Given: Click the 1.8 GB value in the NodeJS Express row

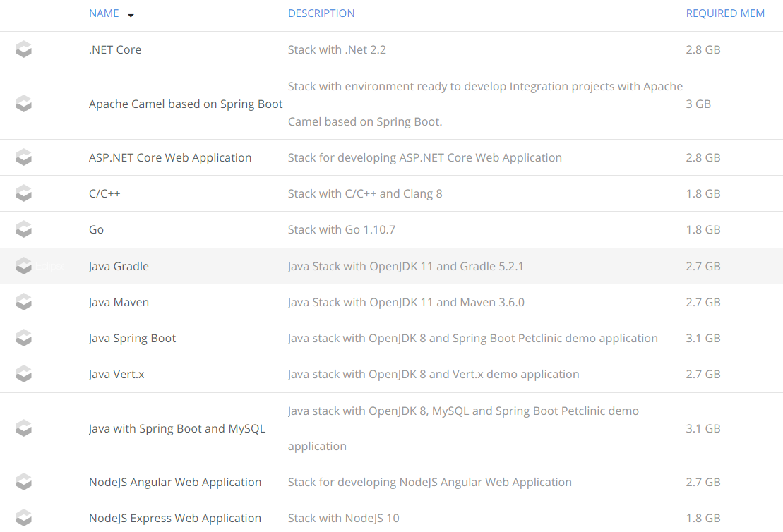Looking at the screenshot, I should click(x=703, y=519).
